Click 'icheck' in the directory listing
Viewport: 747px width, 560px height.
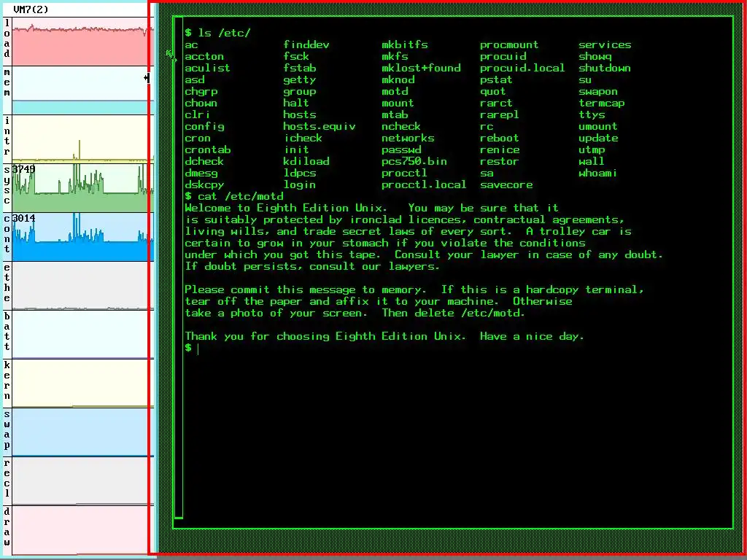click(303, 138)
